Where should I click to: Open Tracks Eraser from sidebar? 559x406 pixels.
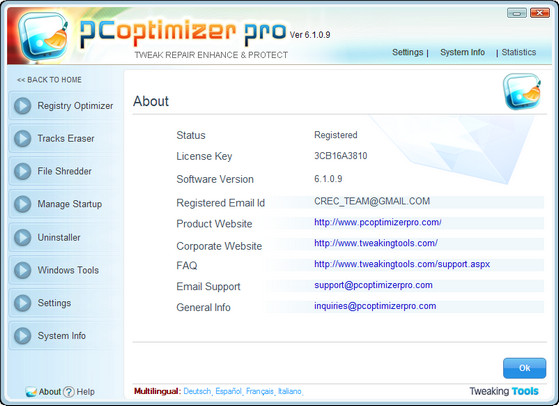click(65, 139)
